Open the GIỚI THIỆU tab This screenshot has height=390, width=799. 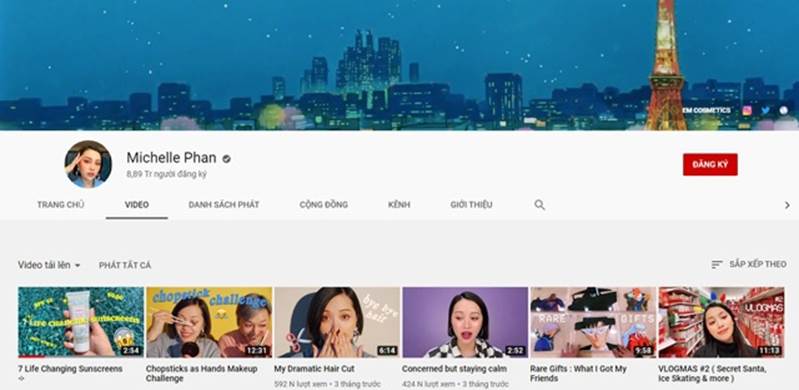pos(471,205)
